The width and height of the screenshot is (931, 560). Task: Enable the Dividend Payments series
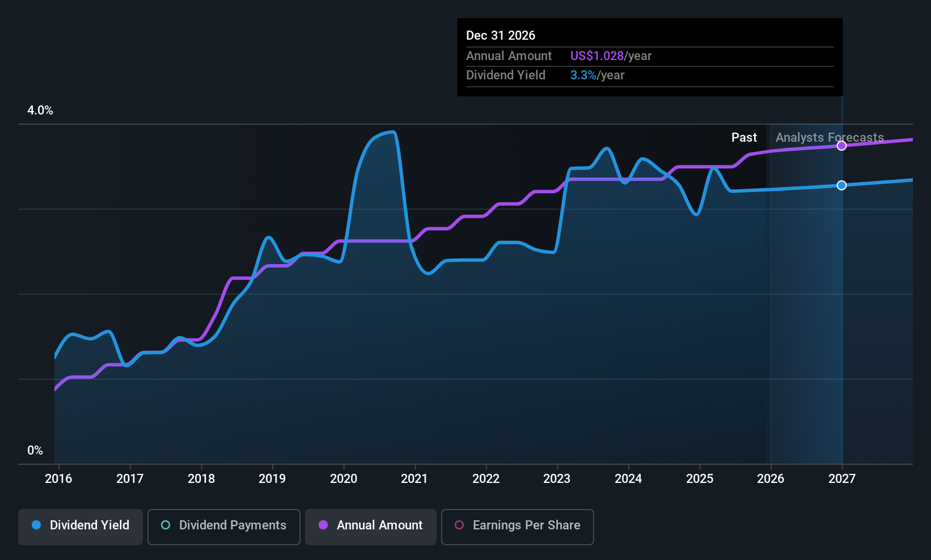[x=223, y=527]
